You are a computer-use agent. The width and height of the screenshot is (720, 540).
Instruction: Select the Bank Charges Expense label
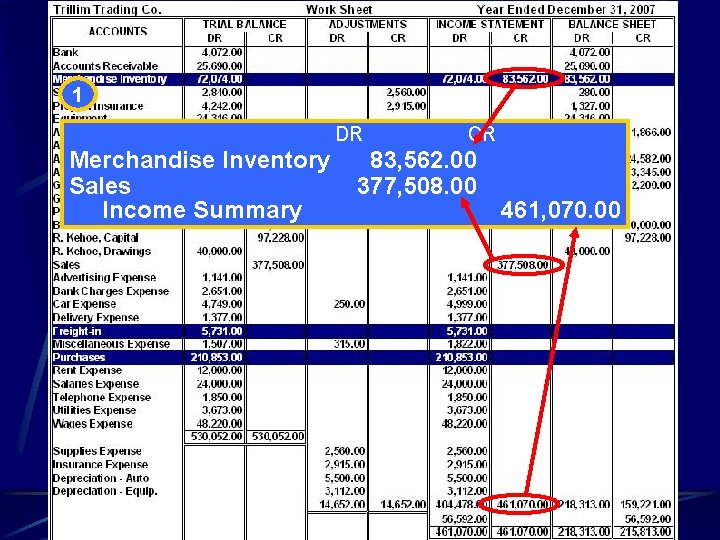coord(111,291)
